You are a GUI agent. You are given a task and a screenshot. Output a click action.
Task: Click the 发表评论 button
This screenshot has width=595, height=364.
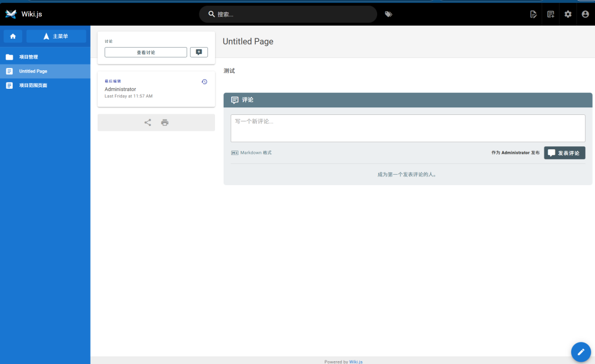tap(564, 153)
